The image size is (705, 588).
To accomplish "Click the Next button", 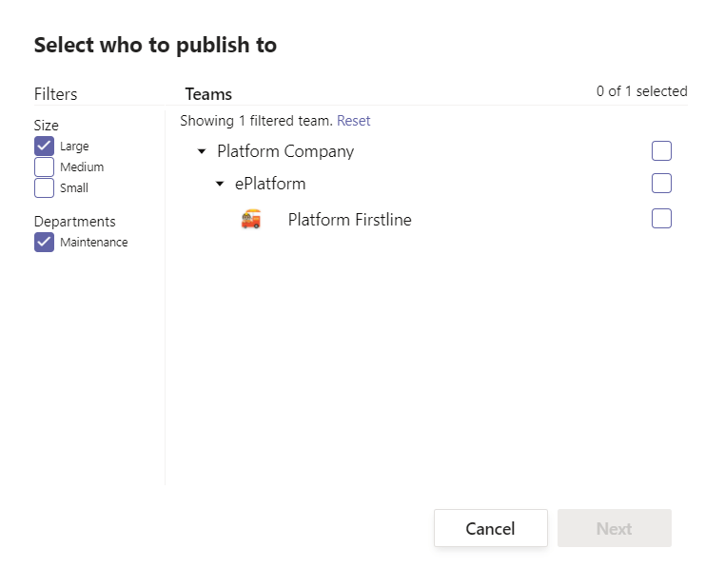I will tap(614, 529).
